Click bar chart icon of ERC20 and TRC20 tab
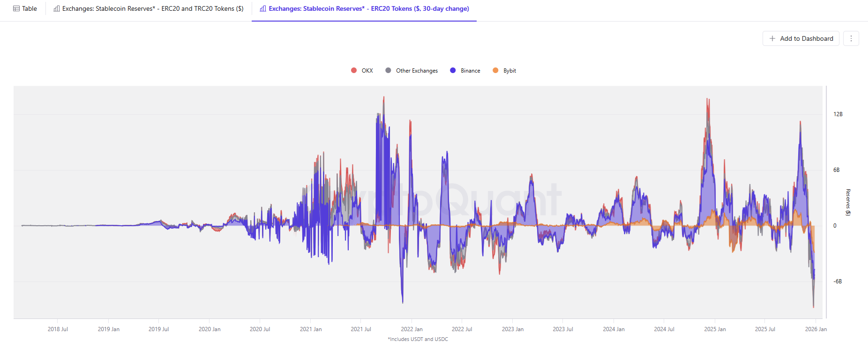This screenshot has width=868, height=348. point(57,8)
